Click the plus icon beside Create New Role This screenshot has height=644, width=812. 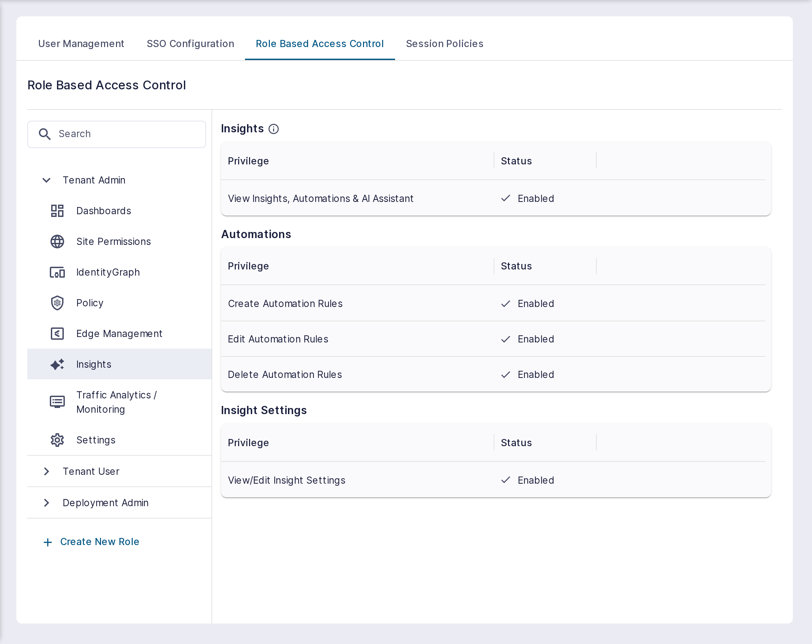(x=48, y=542)
